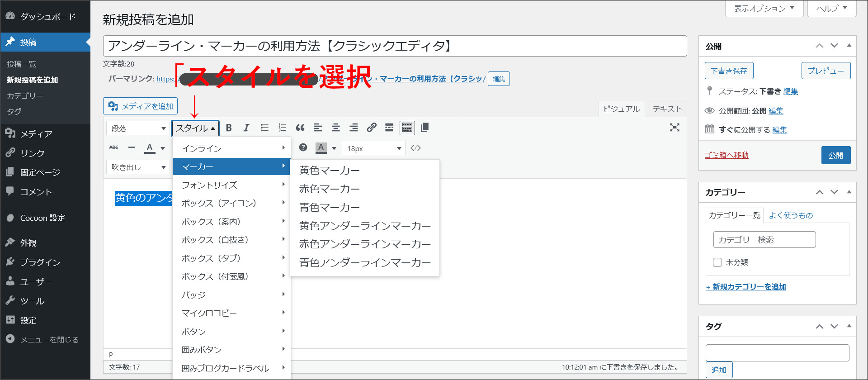
Task: Open the ボックス（アイコン）submenu
Action: pos(231,203)
